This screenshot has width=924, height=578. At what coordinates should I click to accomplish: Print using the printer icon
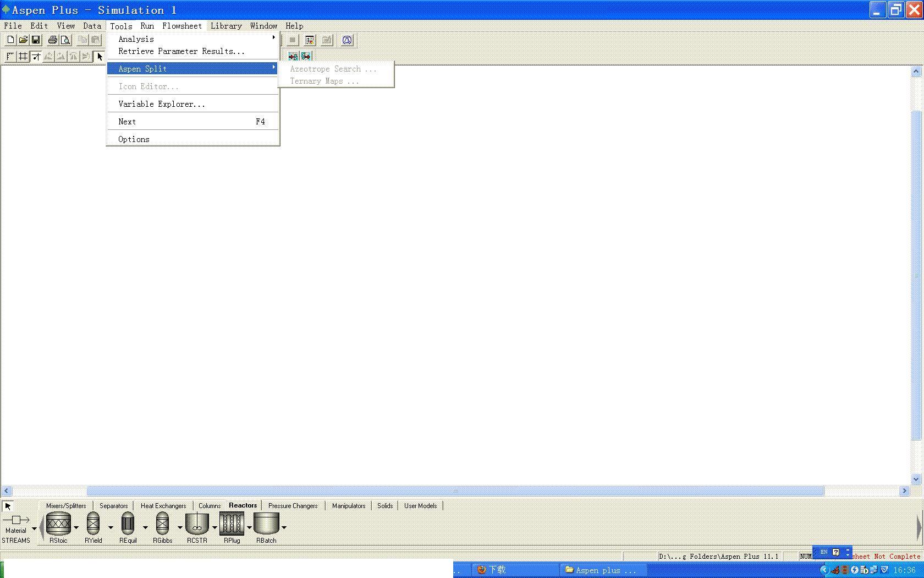coord(53,40)
